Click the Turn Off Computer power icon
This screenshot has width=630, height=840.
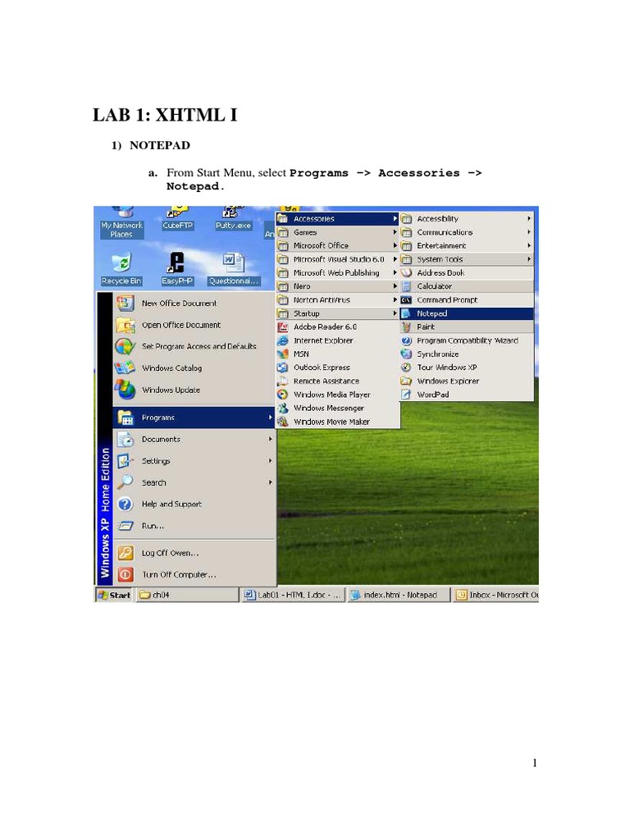(x=126, y=575)
